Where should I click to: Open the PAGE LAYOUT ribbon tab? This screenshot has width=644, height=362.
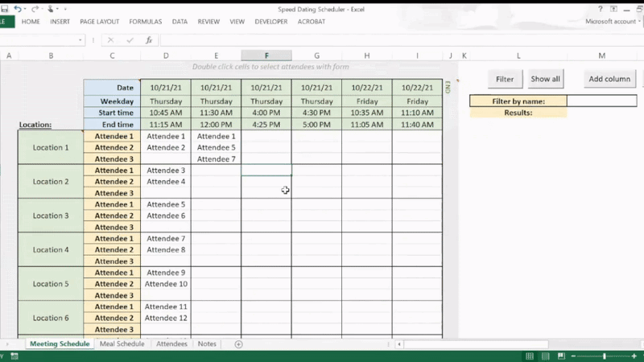[99, 22]
